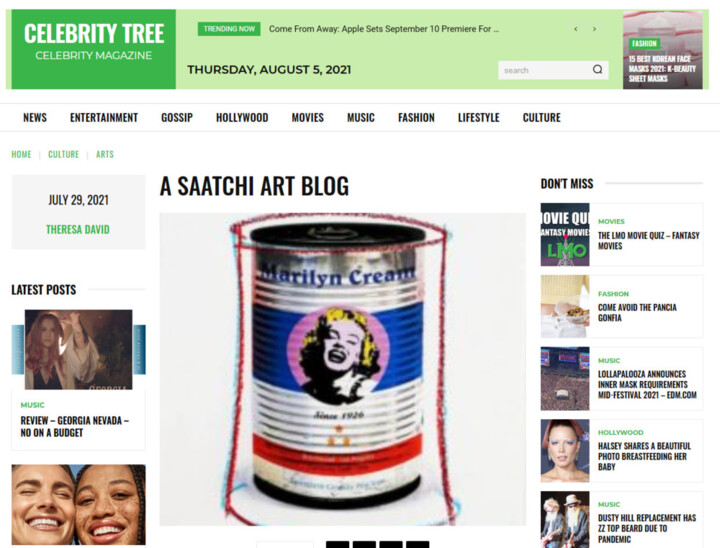Click the search magnifier icon

597,70
